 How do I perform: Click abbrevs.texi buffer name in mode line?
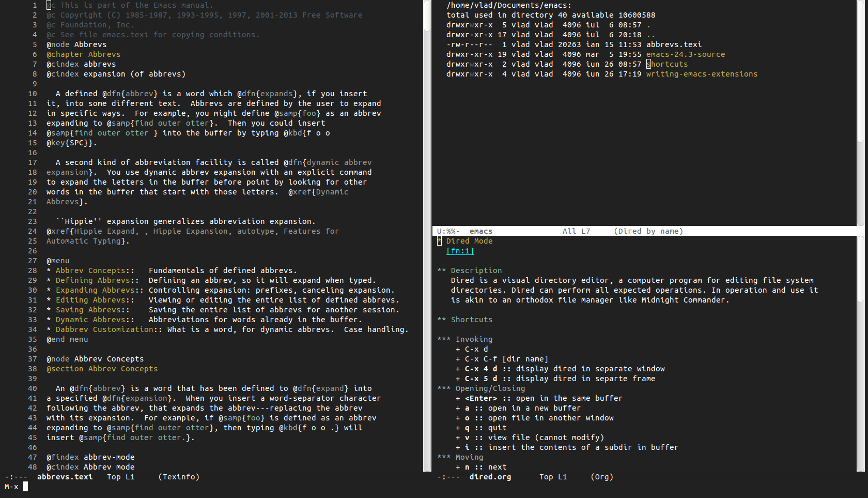point(65,477)
